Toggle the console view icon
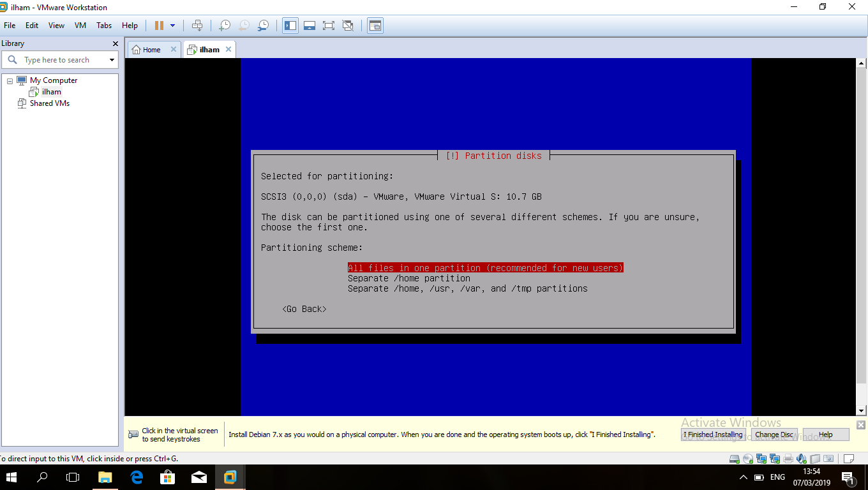 tap(375, 26)
